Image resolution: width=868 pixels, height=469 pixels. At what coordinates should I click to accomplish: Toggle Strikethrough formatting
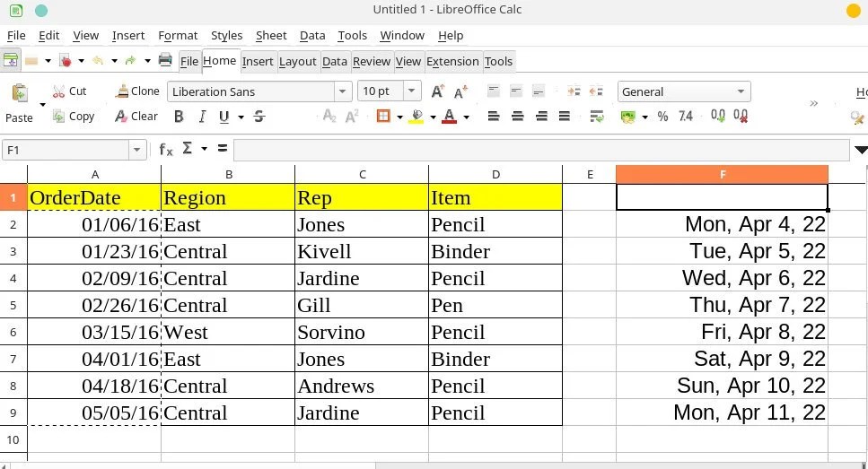tap(259, 117)
